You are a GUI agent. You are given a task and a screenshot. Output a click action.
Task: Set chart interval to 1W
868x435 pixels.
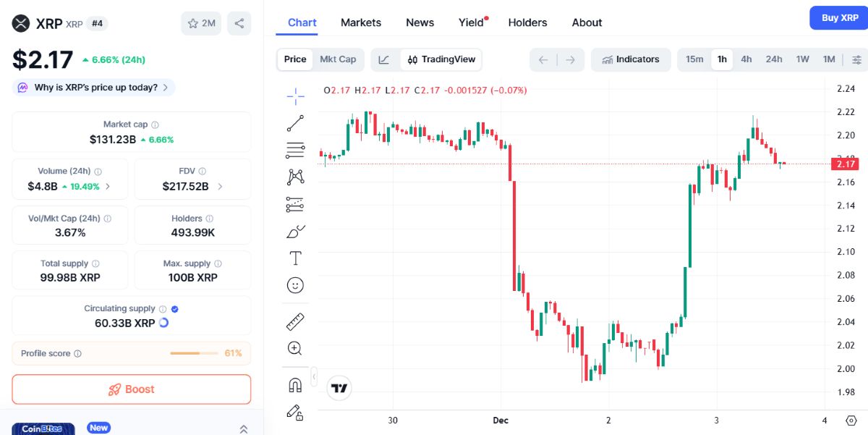point(802,59)
